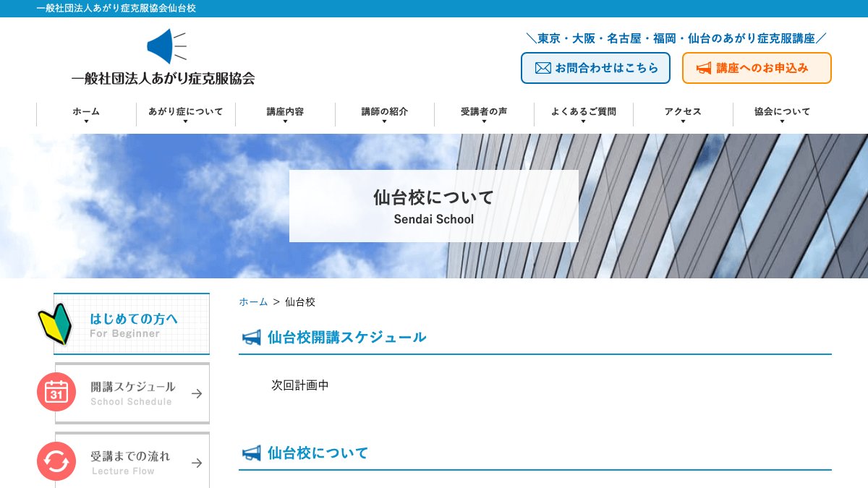Viewport: 868px width, 488px height.
Task: Open the 受講者の声 navigation menu
Action: [x=484, y=114]
